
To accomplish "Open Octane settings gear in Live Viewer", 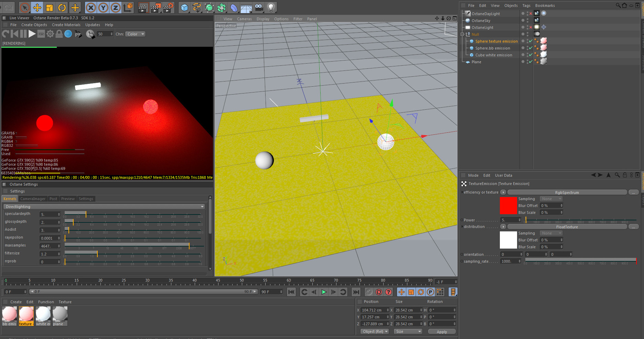I will tap(50, 34).
